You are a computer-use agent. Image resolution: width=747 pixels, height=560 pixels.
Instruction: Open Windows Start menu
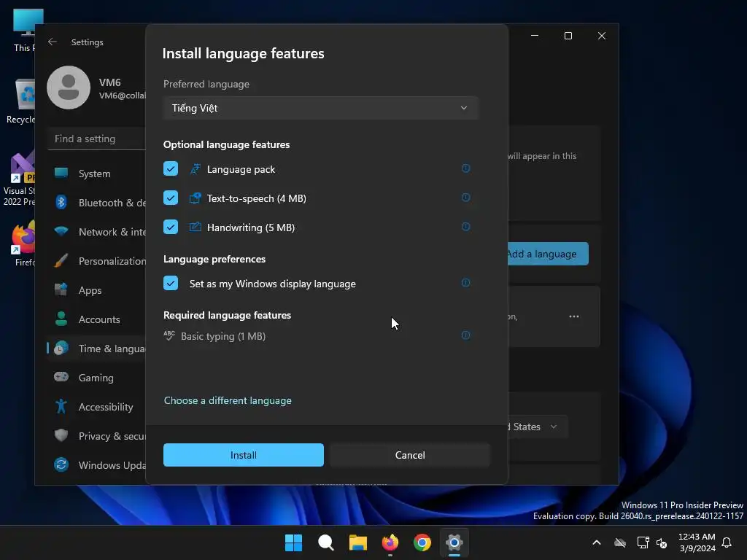293,542
